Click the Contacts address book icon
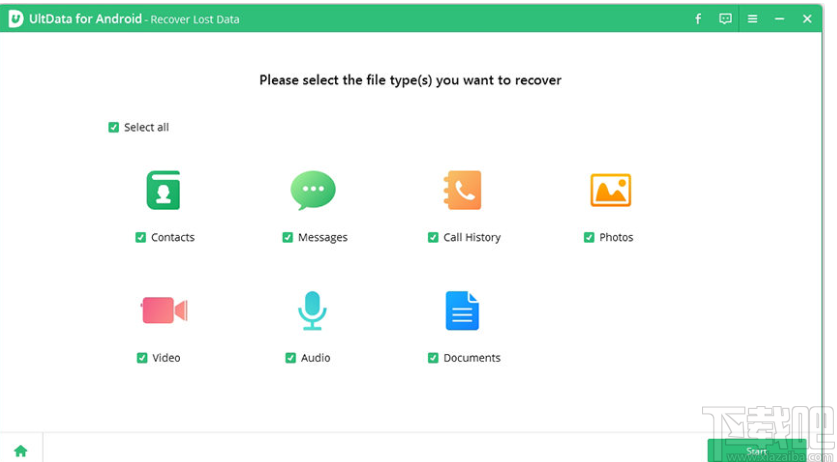This screenshot has height=462, width=837. point(163,190)
